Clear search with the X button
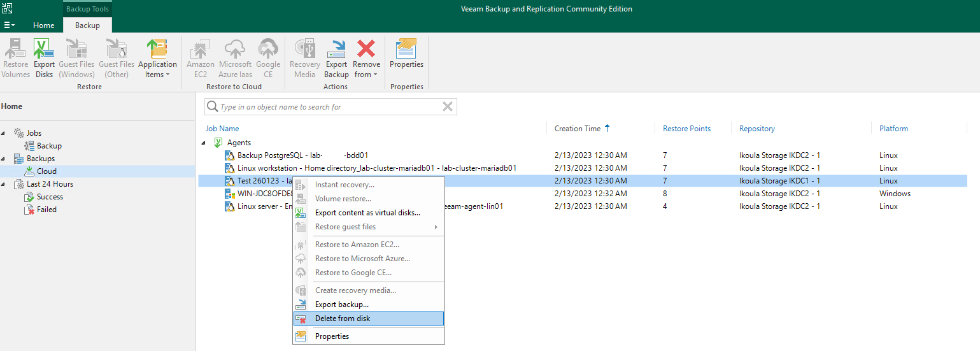This screenshot has width=980, height=351. [x=448, y=106]
